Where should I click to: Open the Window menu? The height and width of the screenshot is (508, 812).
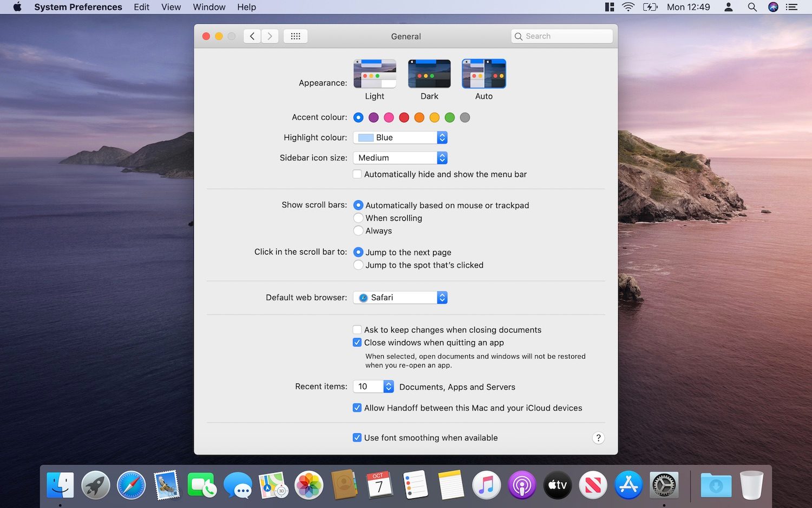(209, 7)
